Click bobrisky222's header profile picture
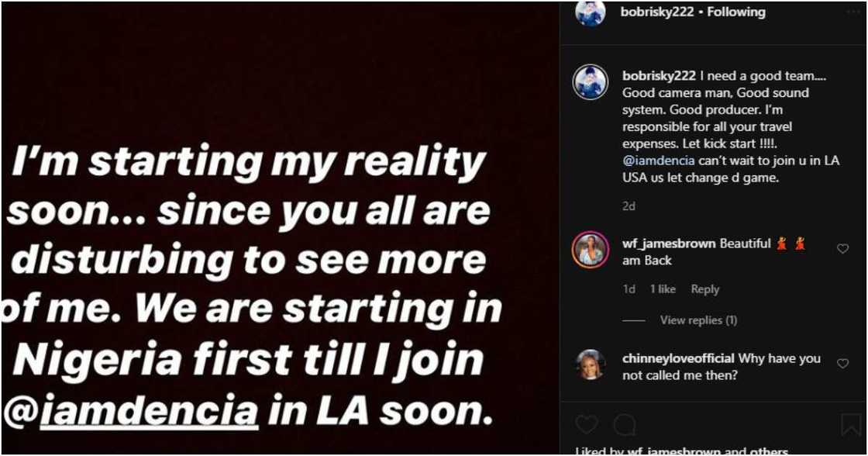The image size is (868, 456). click(x=591, y=12)
